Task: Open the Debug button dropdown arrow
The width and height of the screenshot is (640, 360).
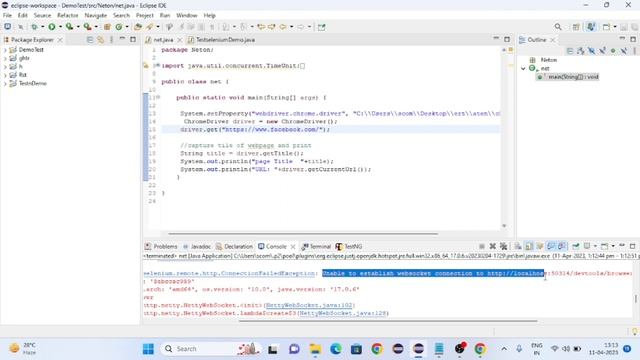Action: (42, 27)
